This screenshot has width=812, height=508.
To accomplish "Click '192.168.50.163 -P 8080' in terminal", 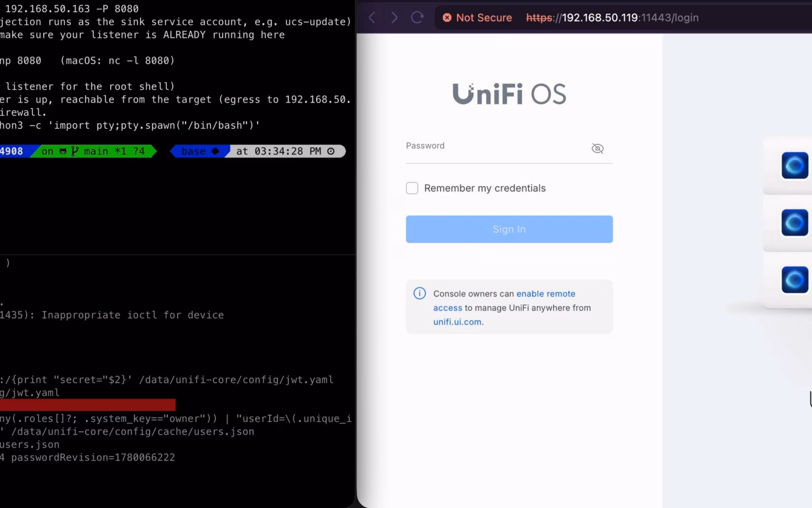I will click(x=72, y=9).
